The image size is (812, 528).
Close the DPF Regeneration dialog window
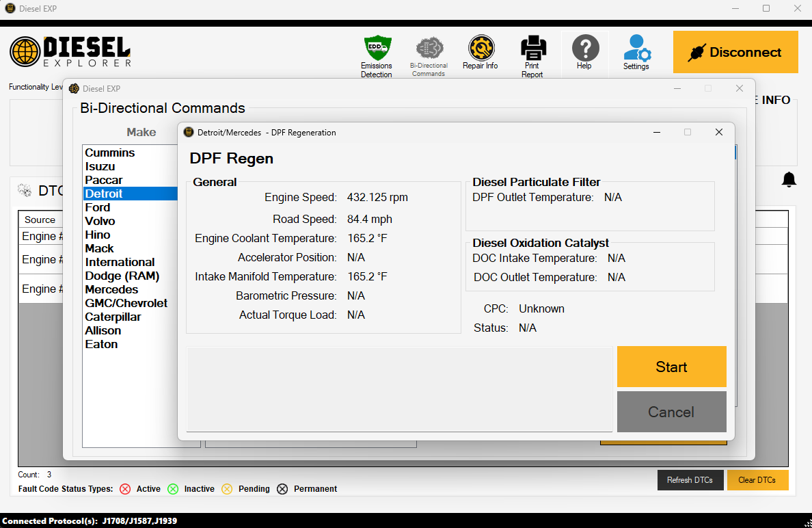pyautogui.click(x=719, y=132)
